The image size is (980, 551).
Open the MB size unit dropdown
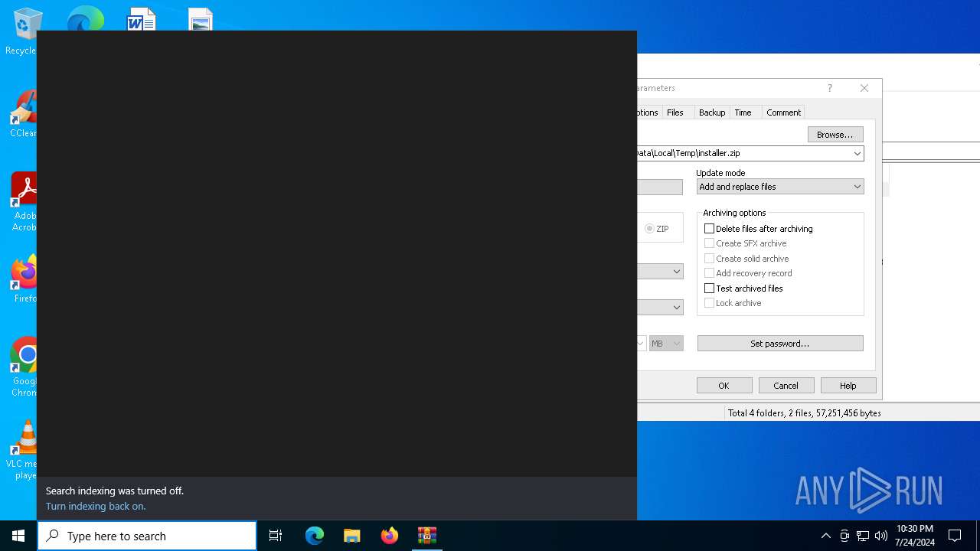point(666,344)
